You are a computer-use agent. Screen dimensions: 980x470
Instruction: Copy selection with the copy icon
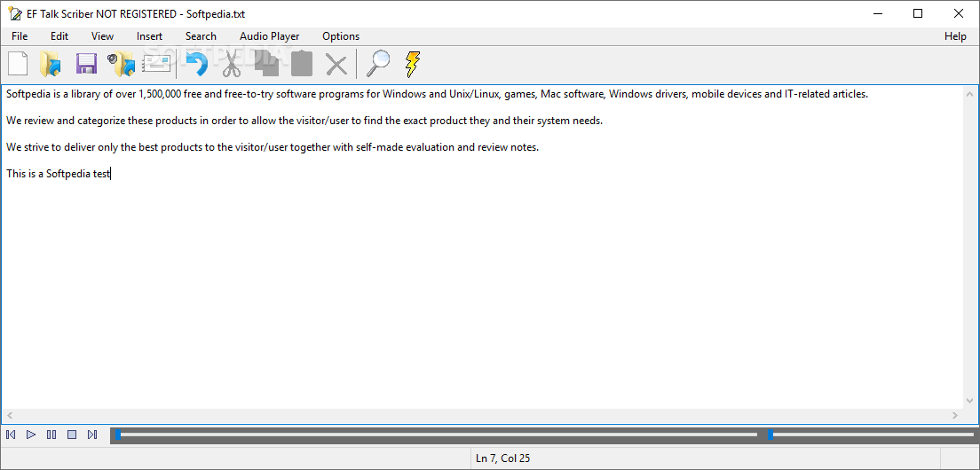267,64
